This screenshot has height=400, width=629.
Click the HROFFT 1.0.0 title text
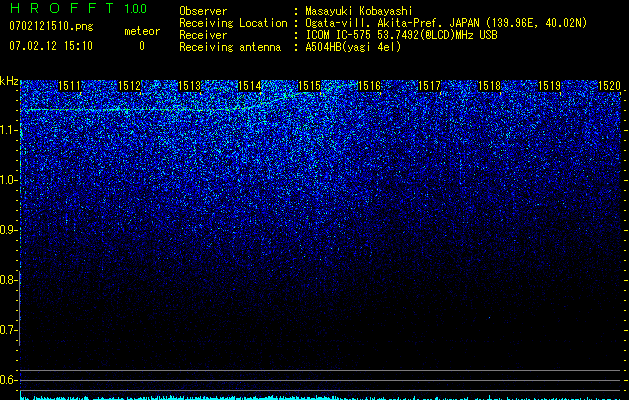78,8
